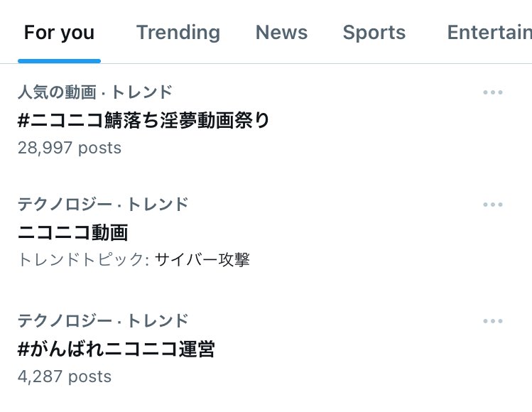Open more options for #がんばれニコニコ運営 trend
The height and width of the screenshot is (412, 532).
tap(492, 321)
